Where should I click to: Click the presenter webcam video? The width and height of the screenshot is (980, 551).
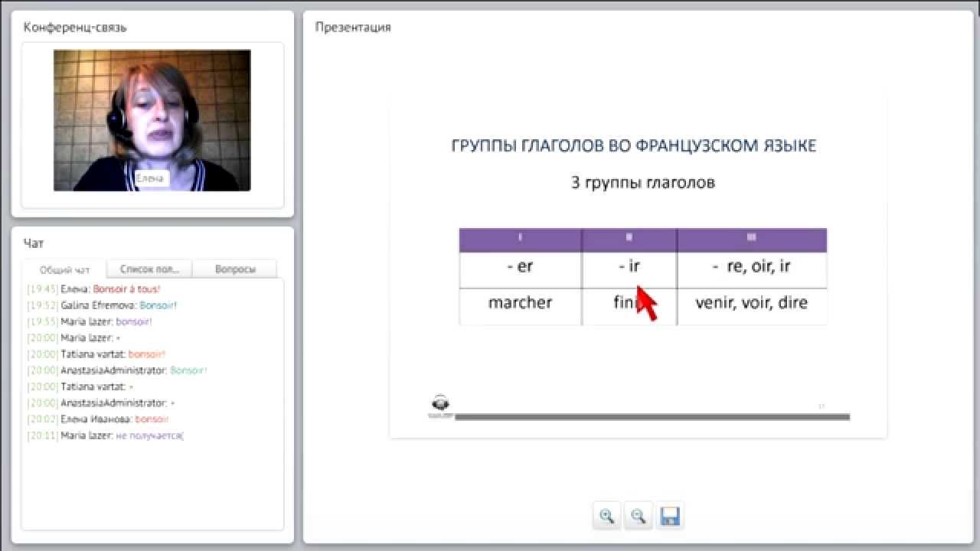click(152, 120)
